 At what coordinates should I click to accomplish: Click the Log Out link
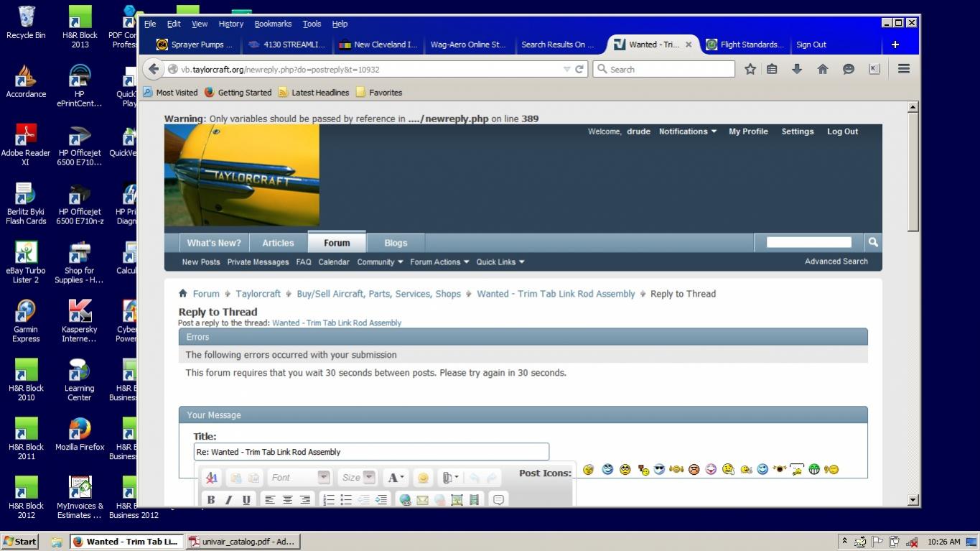coord(842,131)
